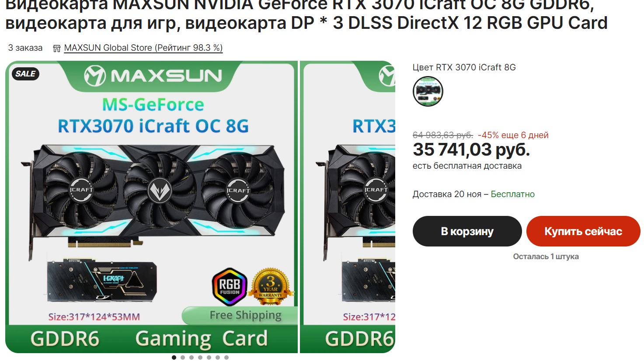Click the -45% еще 6 дней discount label

[x=513, y=135]
